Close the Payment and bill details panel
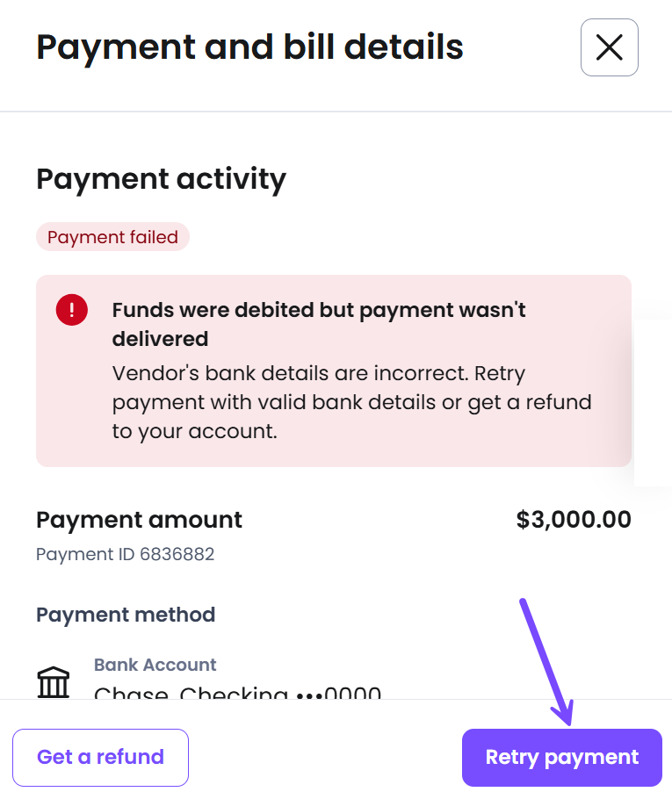The image size is (672, 799). point(609,47)
